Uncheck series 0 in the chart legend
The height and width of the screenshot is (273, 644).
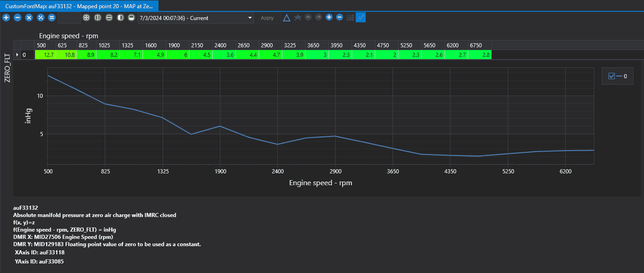click(612, 76)
